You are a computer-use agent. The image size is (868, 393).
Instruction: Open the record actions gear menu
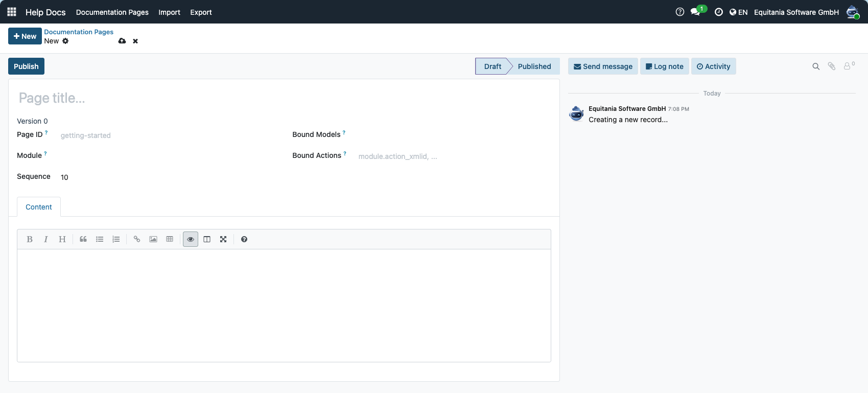(x=65, y=41)
